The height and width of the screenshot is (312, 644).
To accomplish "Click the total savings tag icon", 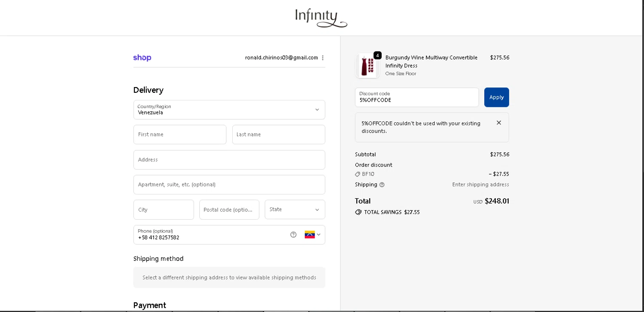I will (358, 212).
